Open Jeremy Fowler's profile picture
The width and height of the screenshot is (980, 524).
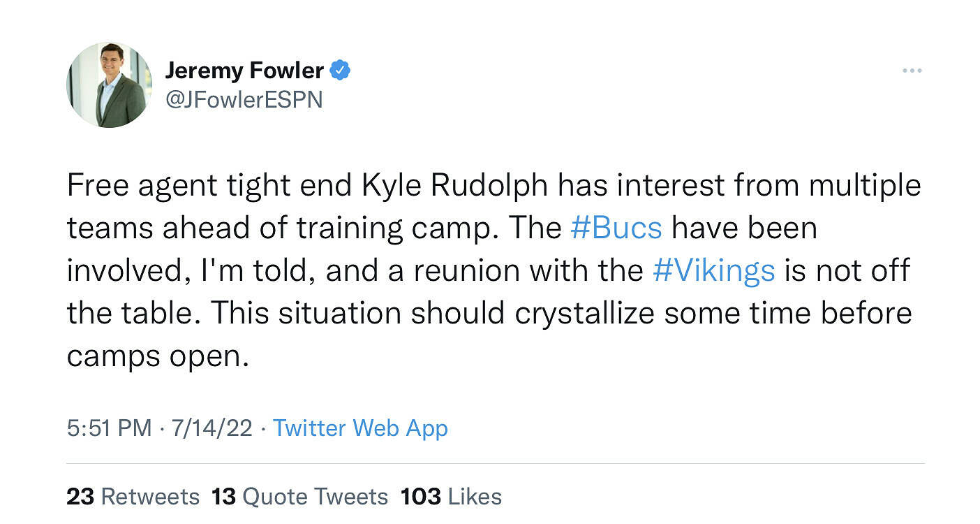110,85
